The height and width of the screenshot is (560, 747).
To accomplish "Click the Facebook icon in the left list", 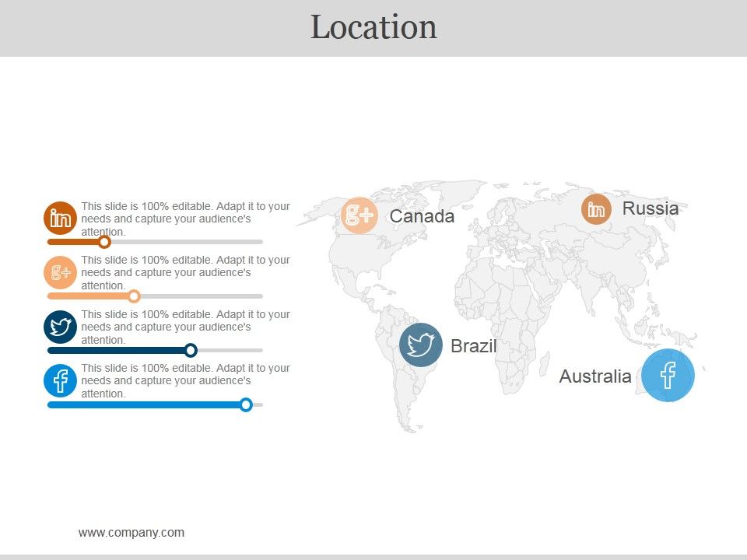I will coord(60,380).
